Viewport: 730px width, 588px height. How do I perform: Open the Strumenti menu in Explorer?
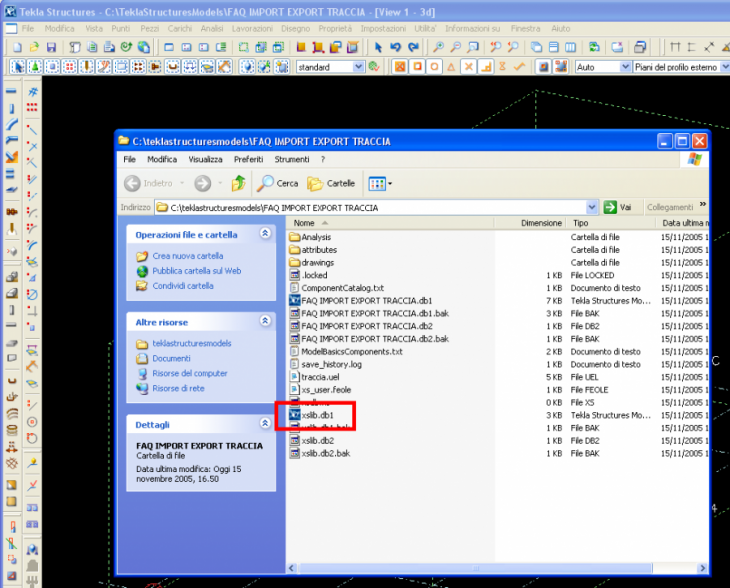coord(292,159)
